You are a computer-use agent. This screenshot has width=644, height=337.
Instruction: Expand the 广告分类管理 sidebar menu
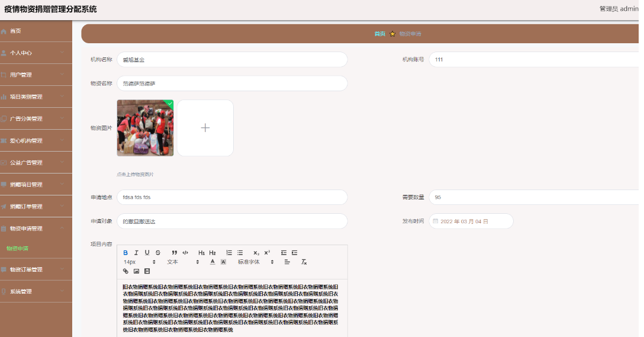coord(36,119)
